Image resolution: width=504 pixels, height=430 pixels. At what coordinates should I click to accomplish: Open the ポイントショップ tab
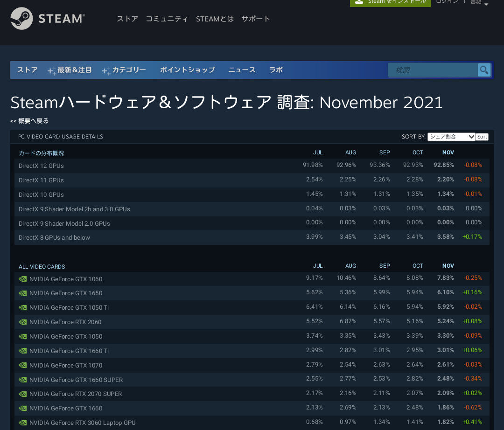(x=188, y=69)
